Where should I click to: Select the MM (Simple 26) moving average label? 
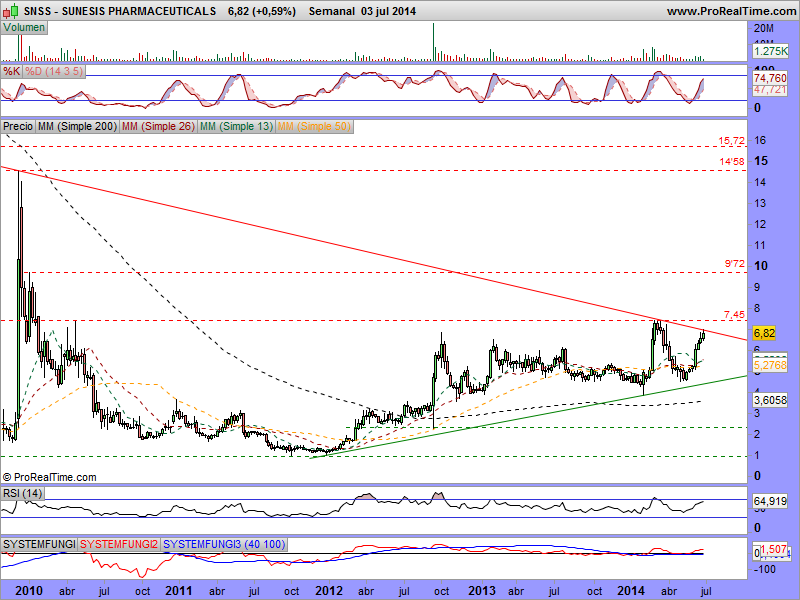pyautogui.click(x=158, y=126)
